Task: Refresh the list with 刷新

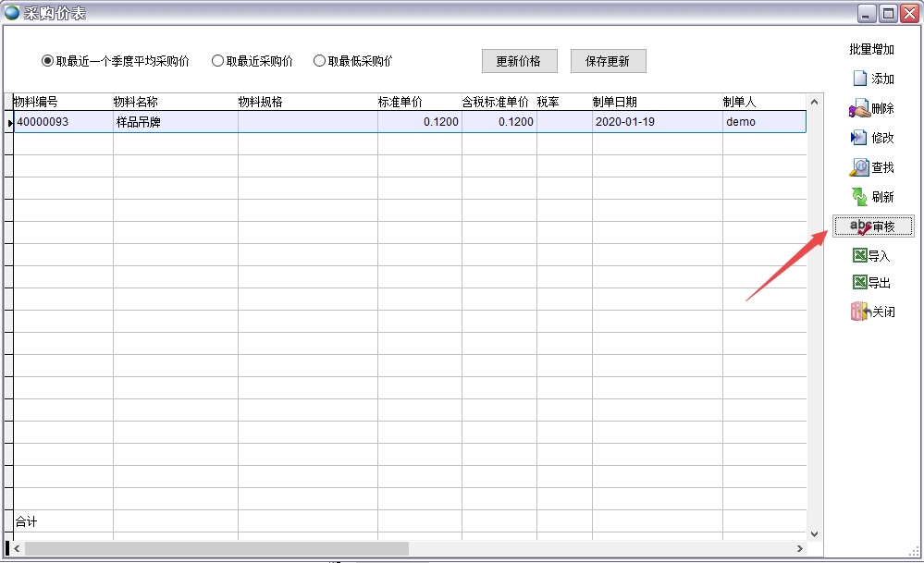Action: [872, 197]
